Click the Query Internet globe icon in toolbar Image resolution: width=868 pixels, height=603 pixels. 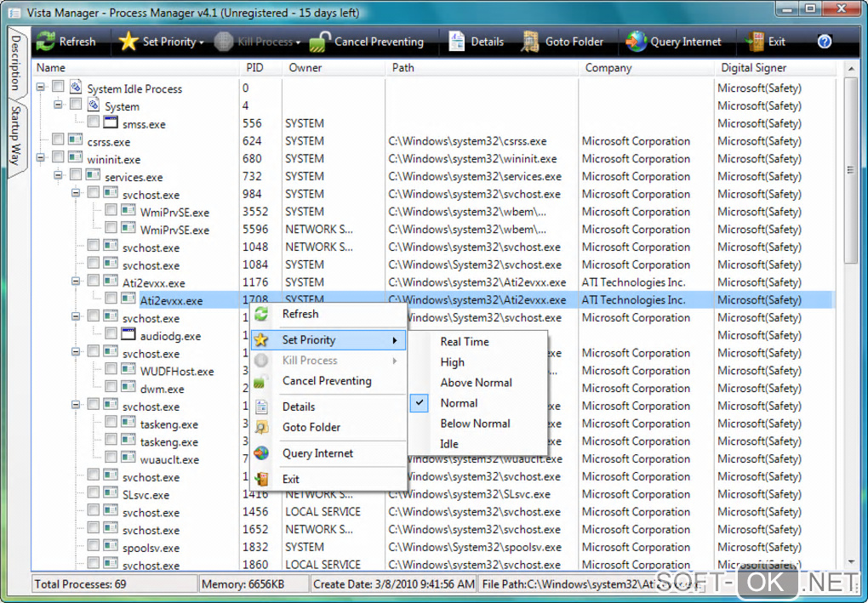click(636, 42)
